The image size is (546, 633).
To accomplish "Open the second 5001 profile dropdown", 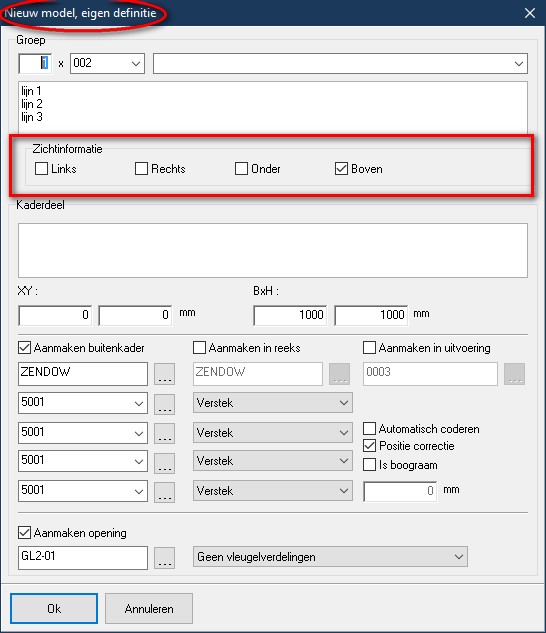I will click(x=83, y=433).
